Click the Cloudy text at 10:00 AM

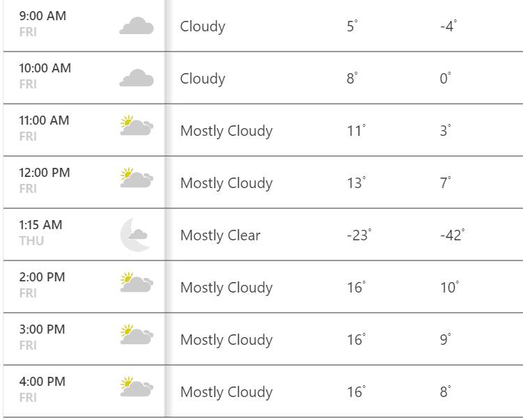point(203,79)
